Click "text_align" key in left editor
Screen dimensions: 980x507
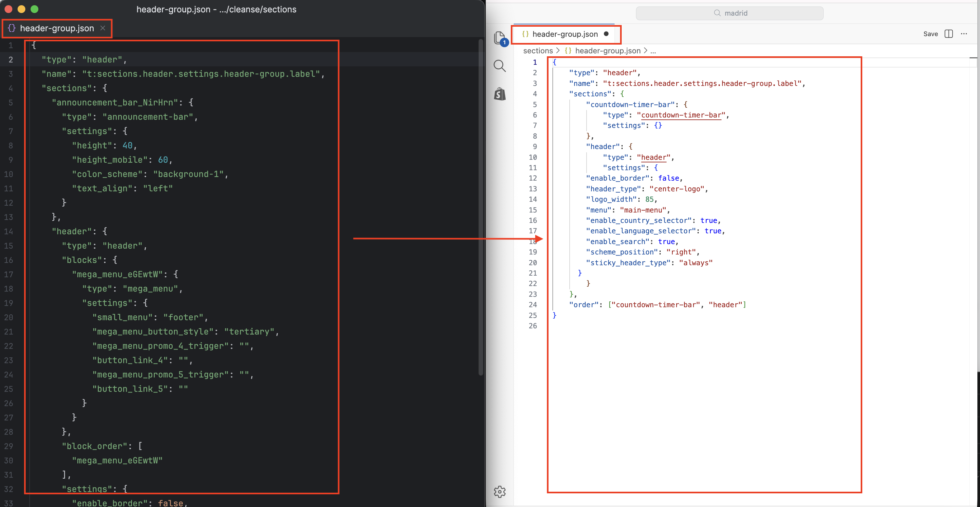[x=102, y=188]
